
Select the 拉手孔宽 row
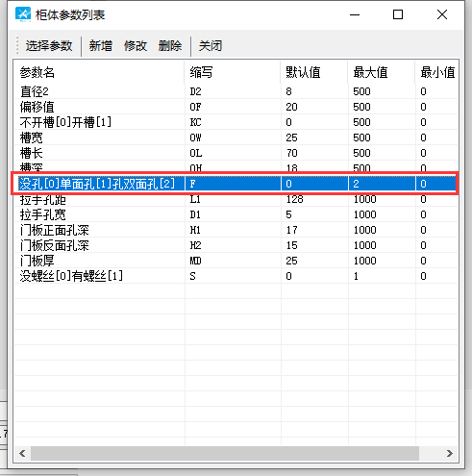tap(236, 214)
